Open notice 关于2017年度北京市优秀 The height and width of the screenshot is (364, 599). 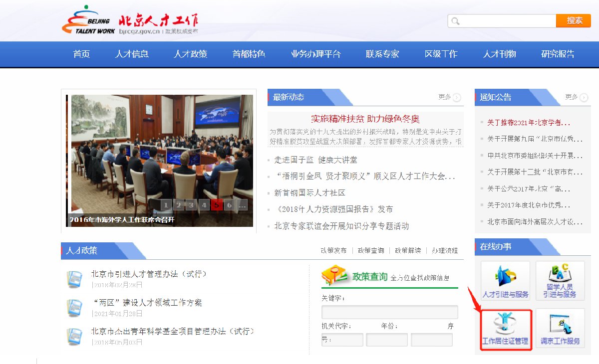click(x=529, y=205)
